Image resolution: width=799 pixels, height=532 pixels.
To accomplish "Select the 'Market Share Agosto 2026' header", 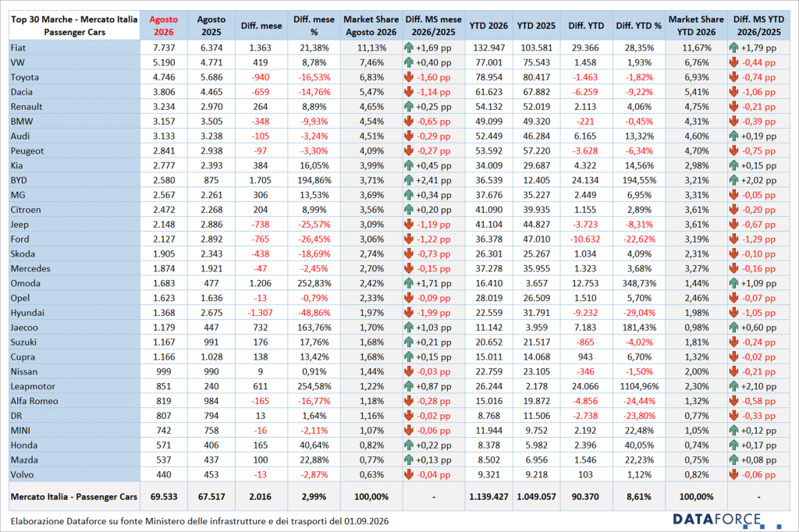I will [x=371, y=26].
